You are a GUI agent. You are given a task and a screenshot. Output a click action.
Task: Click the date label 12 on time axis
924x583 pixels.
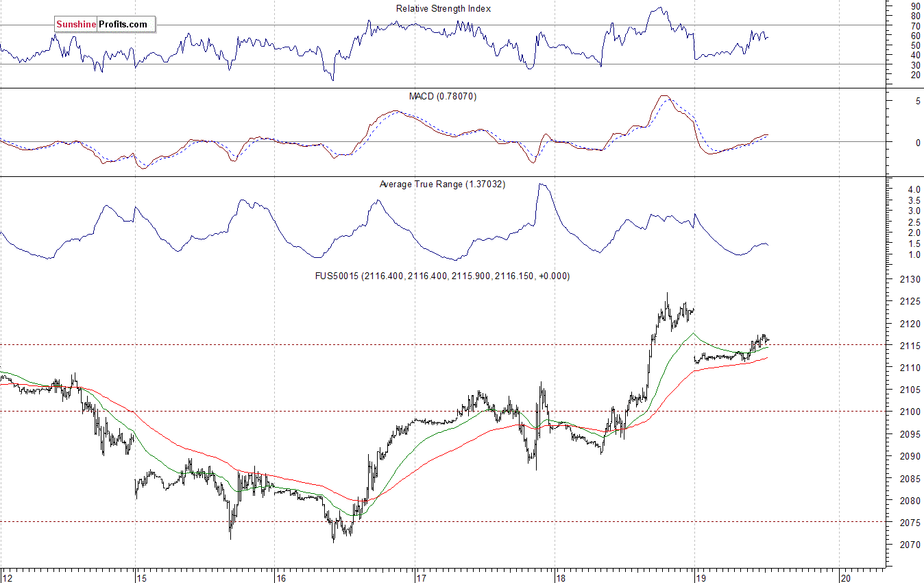click(7, 578)
